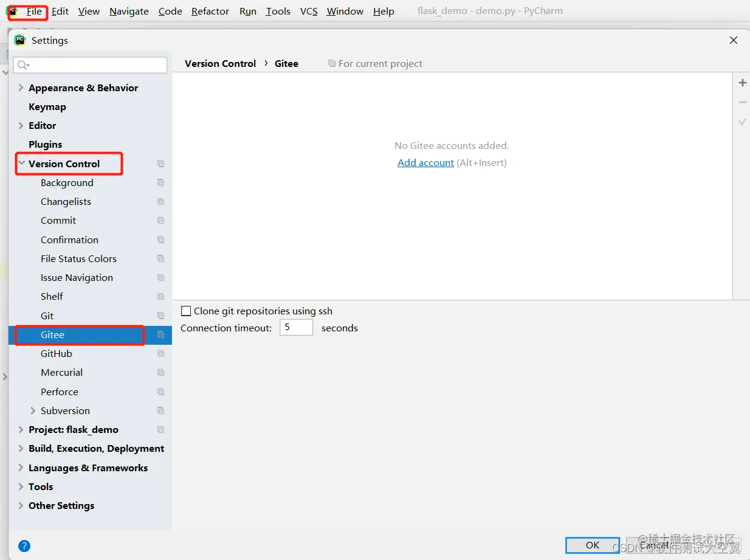Click the project-level icon beside Confirmation
Image resolution: width=750 pixels, height=560 pixels.
(x=160, y=240)
